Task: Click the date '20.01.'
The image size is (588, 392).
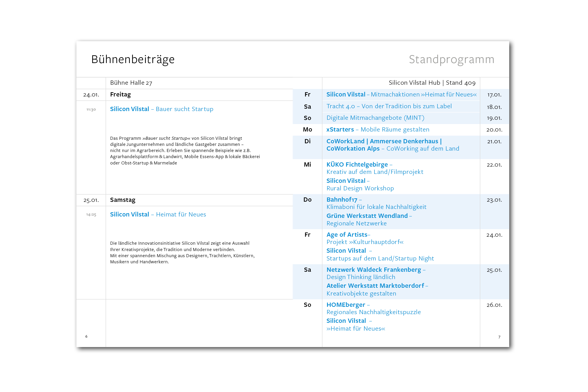Action: click(494, 130)
